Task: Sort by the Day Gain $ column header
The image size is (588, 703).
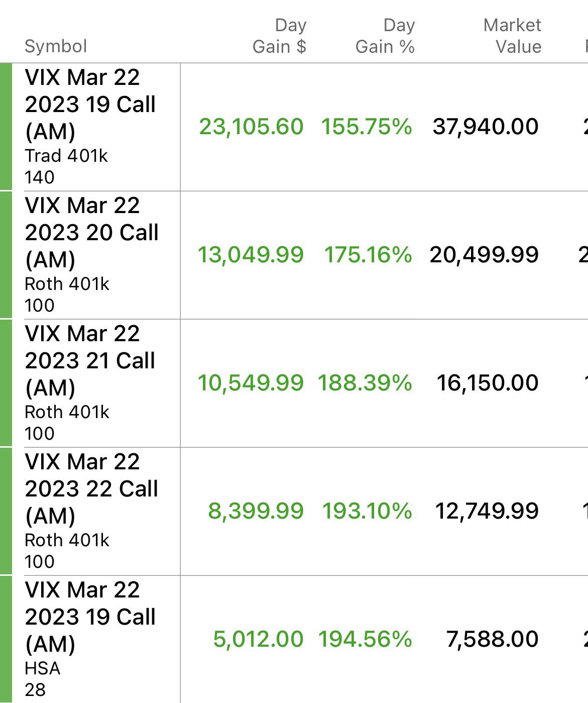Action: click(279, 36)
